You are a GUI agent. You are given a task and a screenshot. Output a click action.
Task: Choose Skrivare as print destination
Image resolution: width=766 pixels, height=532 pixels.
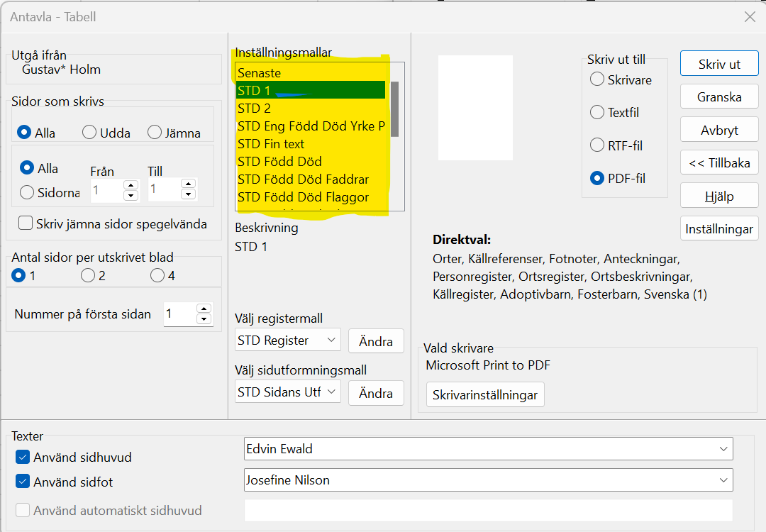coord(597,79)
